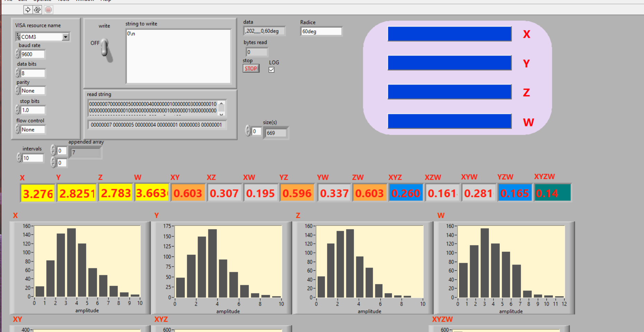Image resolution: width=644 pixels, height=332 pixels.
Task: Click the stop bits 1.0 selector
Action: click(x=33, y=110)
